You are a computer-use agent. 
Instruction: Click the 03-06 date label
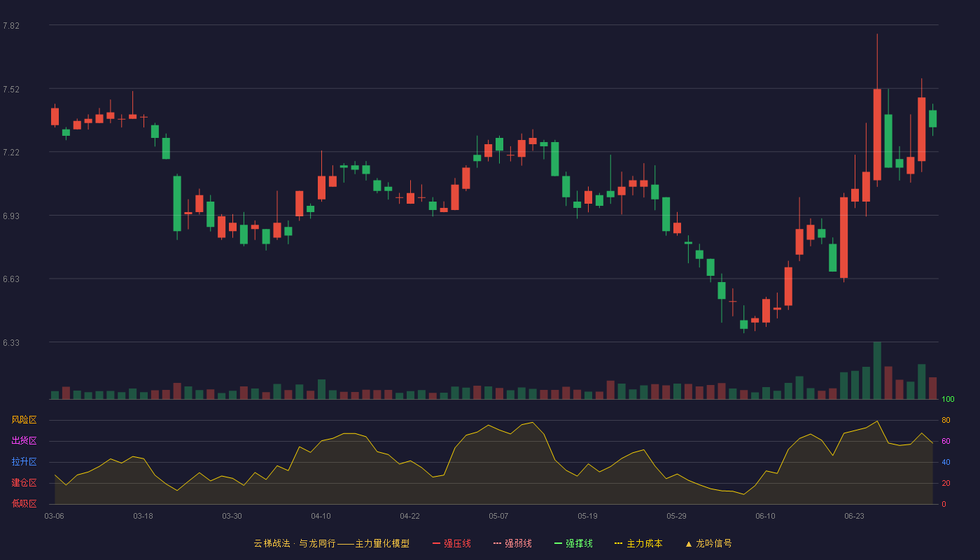[x=54, y=516]
